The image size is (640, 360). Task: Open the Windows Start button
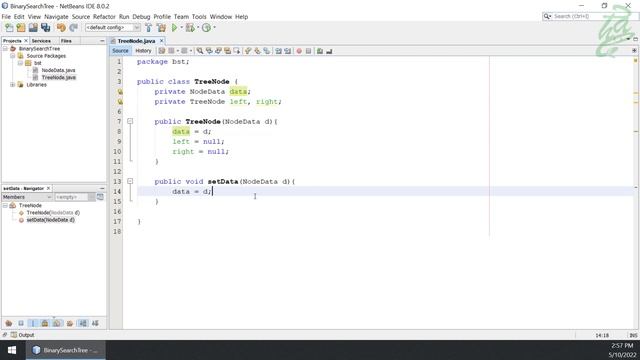coord(12,350)
